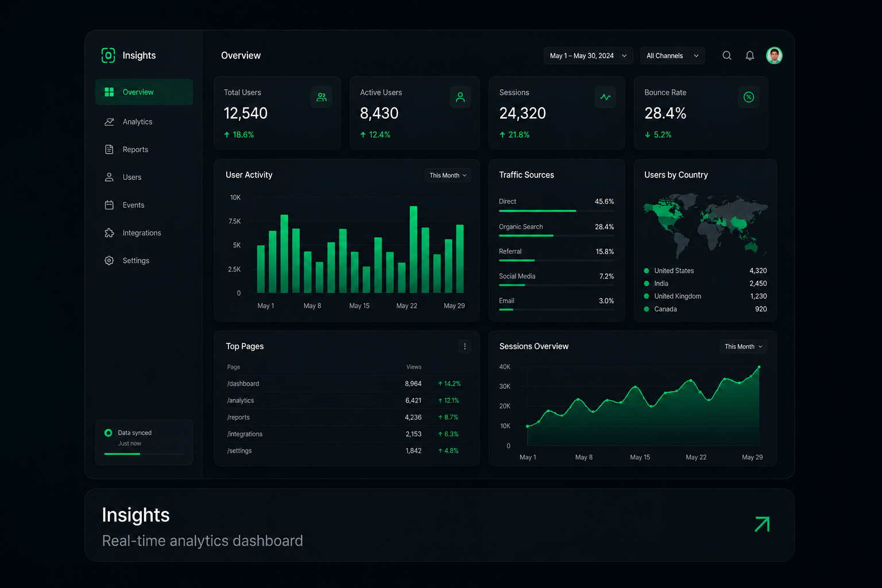
Task: Click the 8,430 Active Users value
Action: 379,113
